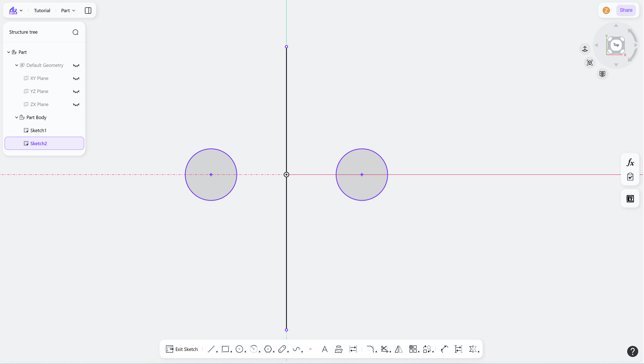This screenshot has height=364, width=644.
Task: Select the Slot tool
Action: tap(282, 349)
